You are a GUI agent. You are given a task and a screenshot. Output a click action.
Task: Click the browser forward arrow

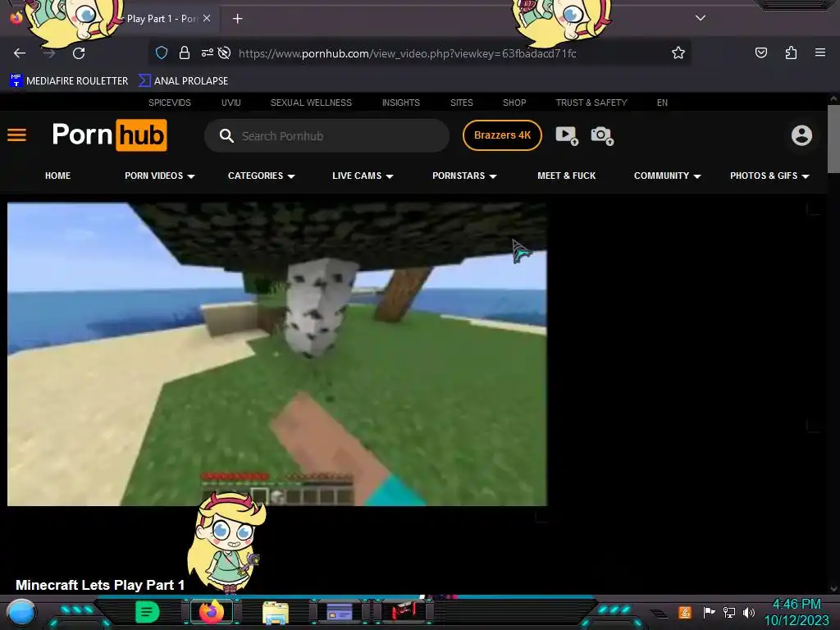tap(49, 53)
